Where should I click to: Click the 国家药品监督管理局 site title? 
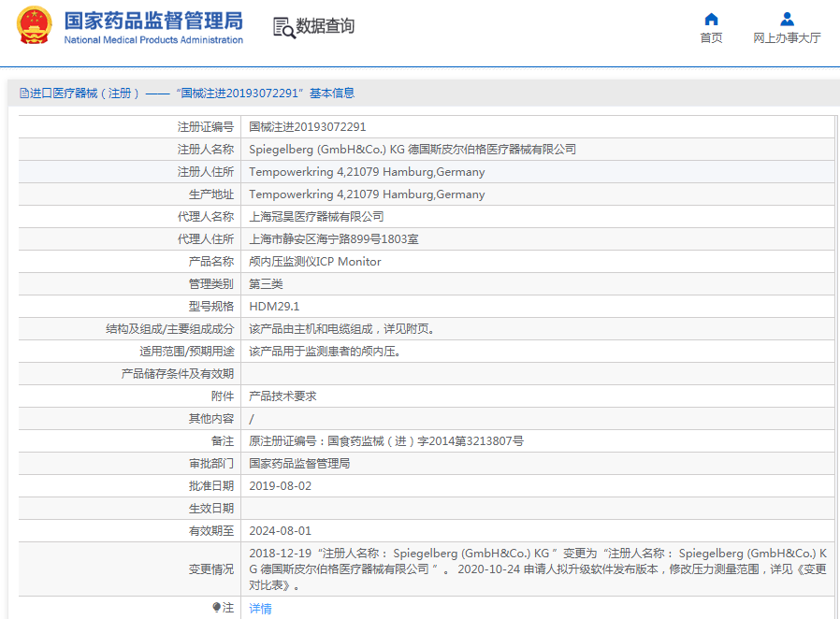coord(153,21)
